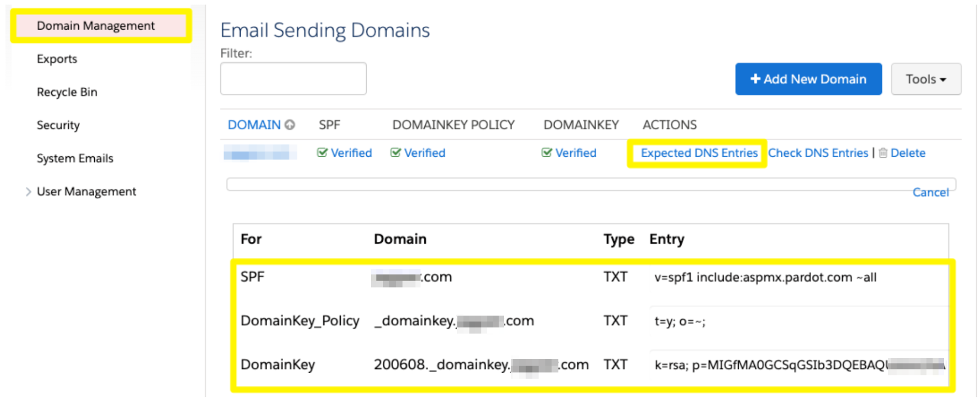The height and width of the screenshot is (405, 980).
Task: Click the SPF Verified checkmark icon
Action: 322,153
